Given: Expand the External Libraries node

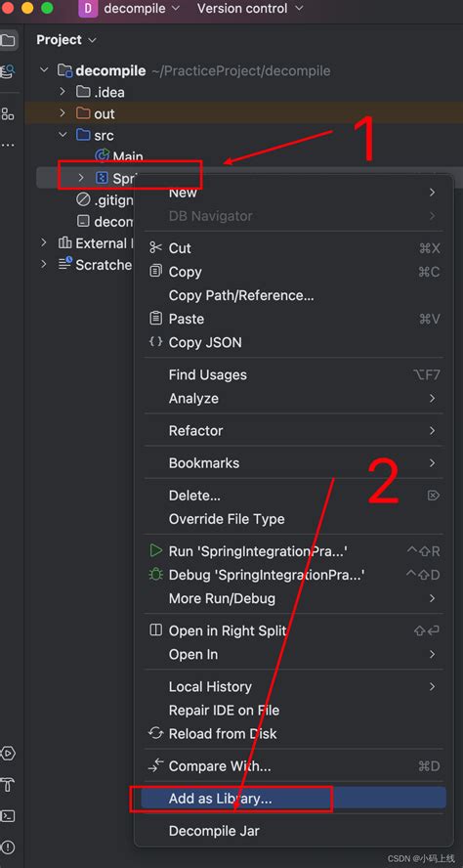Looking at the screenshot, I should pos(44,243).
